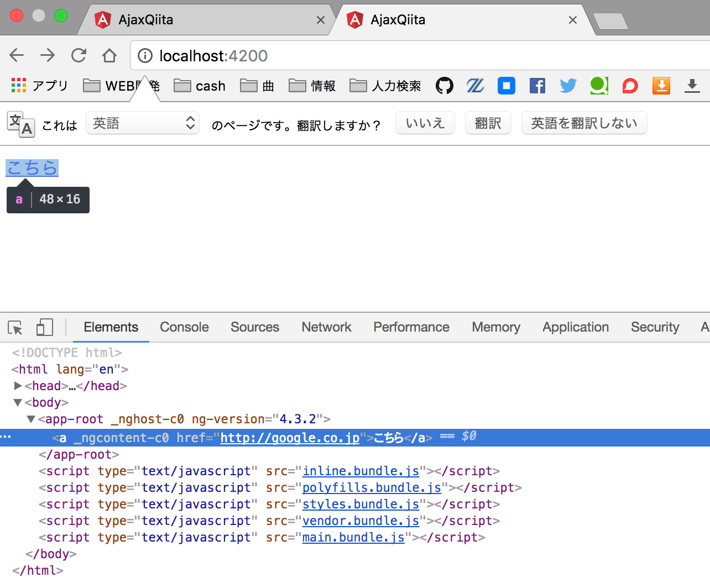Reload the current page

coord(78,55)
